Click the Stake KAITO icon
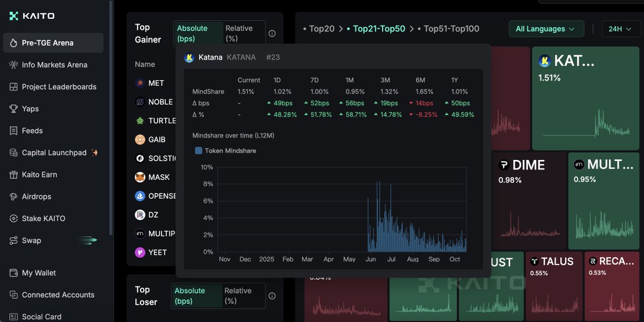This screenshot has width=644, height=322. click(x=13, y=219)
